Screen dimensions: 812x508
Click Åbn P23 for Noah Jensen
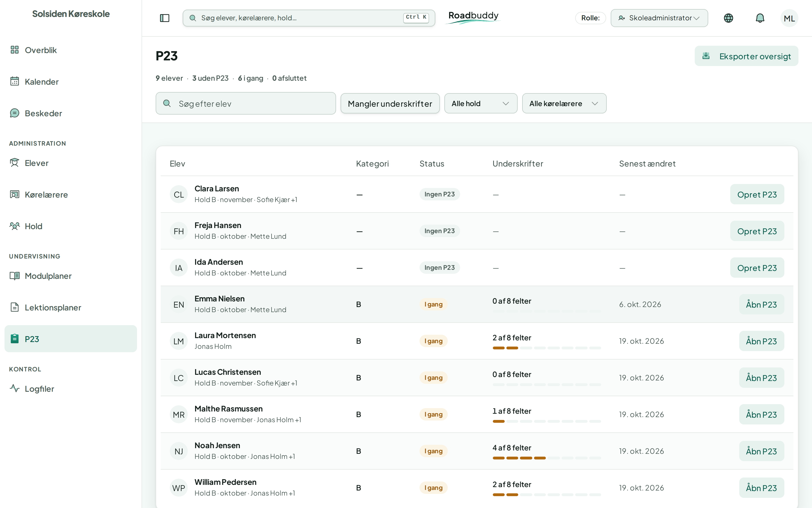761,451
